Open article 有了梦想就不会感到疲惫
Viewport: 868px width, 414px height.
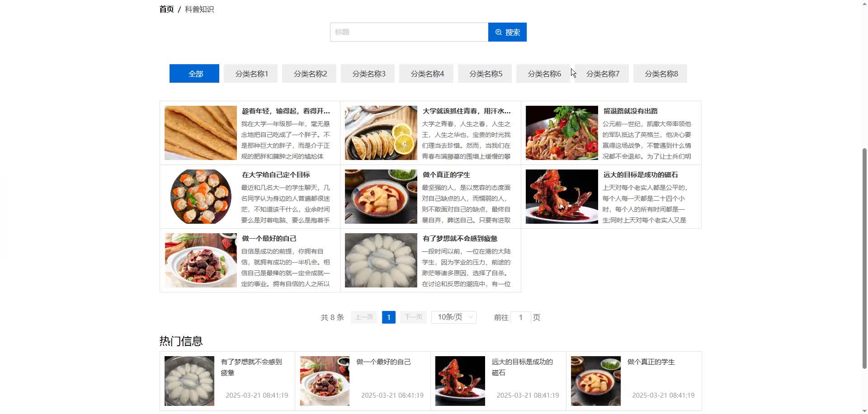[x=460, y=238]
